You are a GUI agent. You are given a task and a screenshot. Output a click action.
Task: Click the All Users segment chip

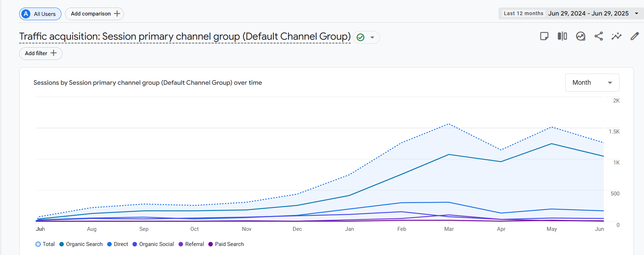(x=40, y=14)
